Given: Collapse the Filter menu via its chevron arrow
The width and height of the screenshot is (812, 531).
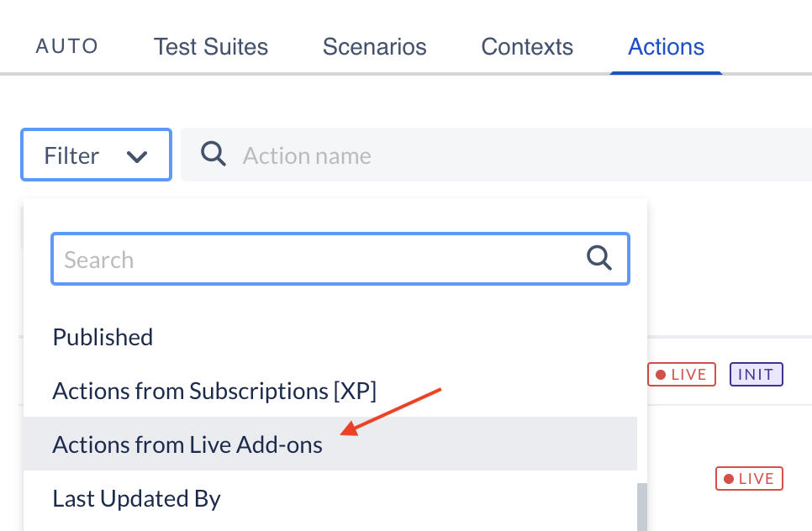Looking at the screenshot, I should click(137, 155).
